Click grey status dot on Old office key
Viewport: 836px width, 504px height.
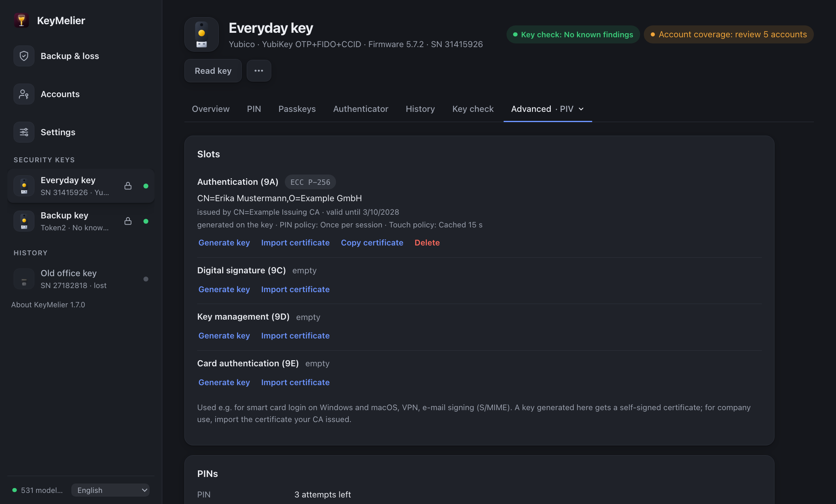pyautogui.click(x=146, y=279)
